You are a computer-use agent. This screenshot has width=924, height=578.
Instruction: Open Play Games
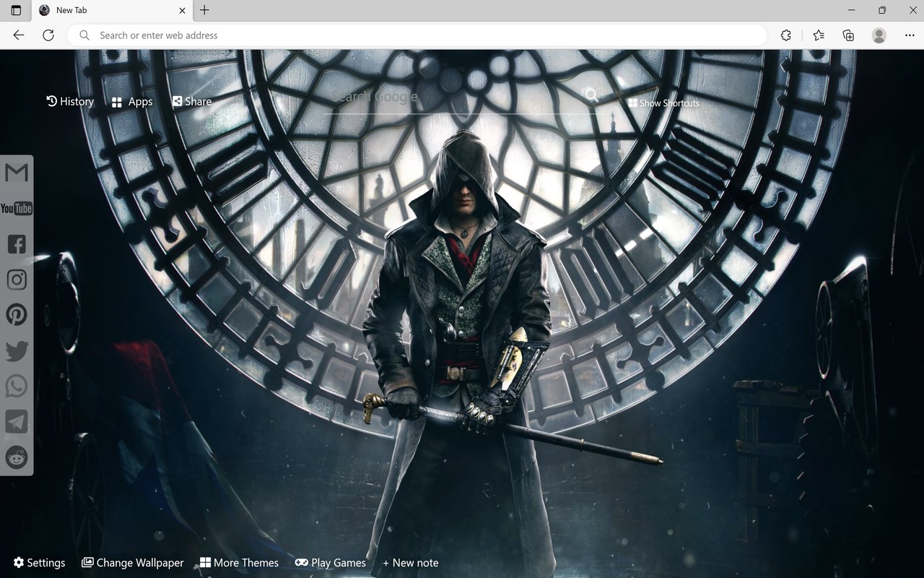click(x=331, y=563)
